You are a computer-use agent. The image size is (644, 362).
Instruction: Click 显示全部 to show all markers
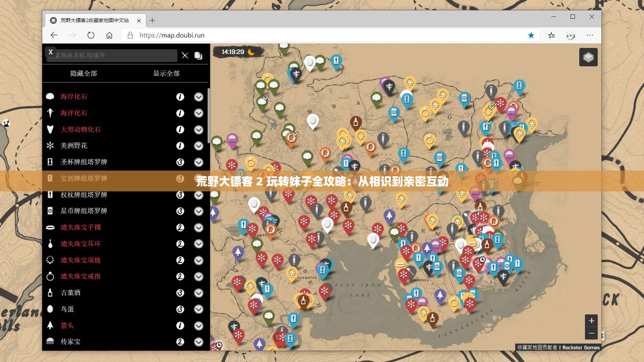click(166, 73)
